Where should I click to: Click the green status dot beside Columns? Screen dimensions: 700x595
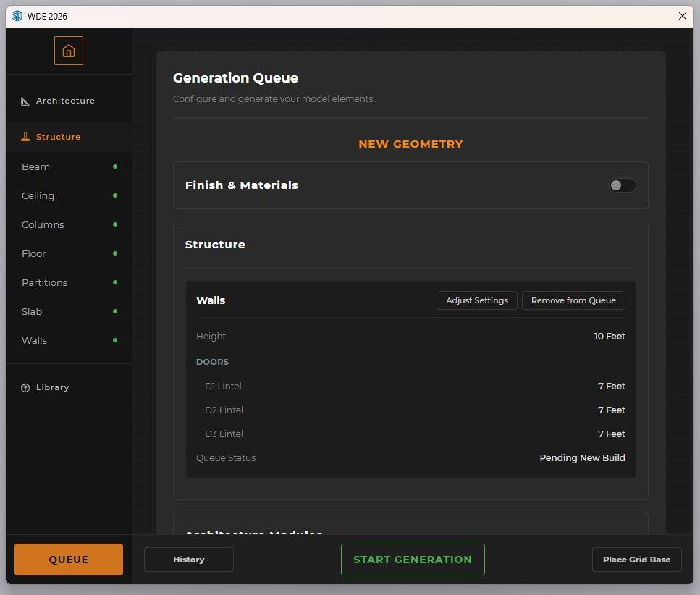[x=115, y=224]
